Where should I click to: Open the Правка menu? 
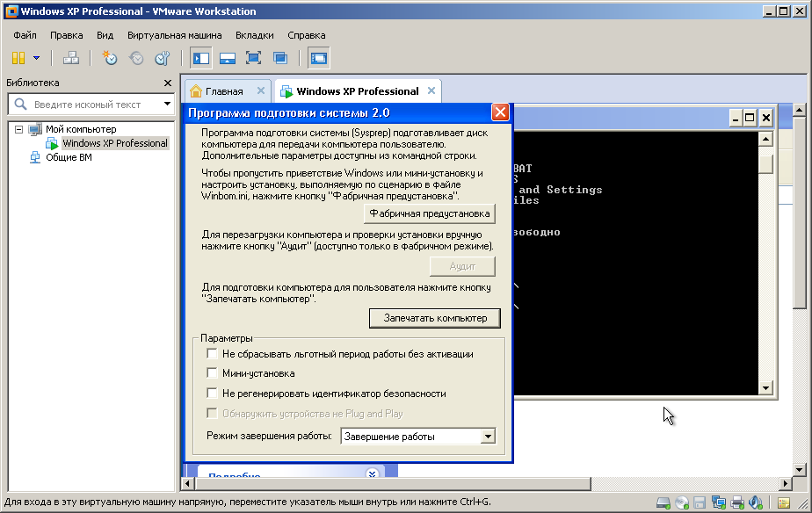pos(66,35)
